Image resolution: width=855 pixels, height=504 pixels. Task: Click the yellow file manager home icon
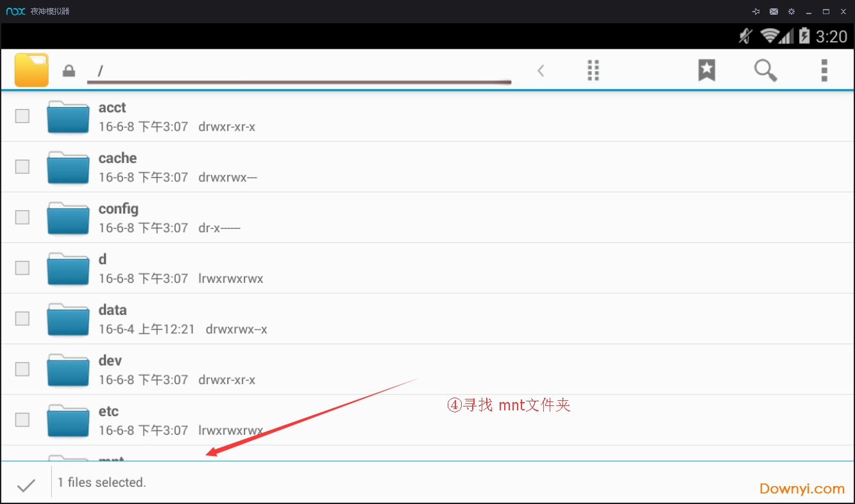point(31,70)
